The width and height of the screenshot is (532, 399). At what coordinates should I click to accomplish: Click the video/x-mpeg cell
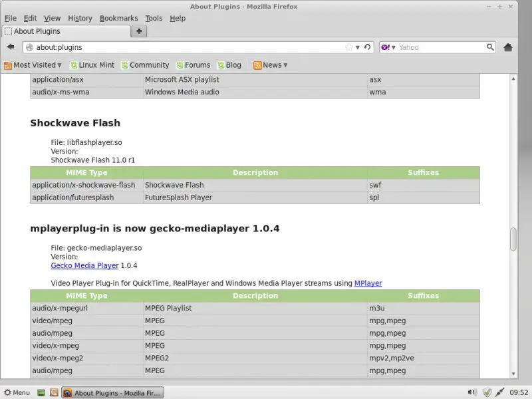coord(86,345)
